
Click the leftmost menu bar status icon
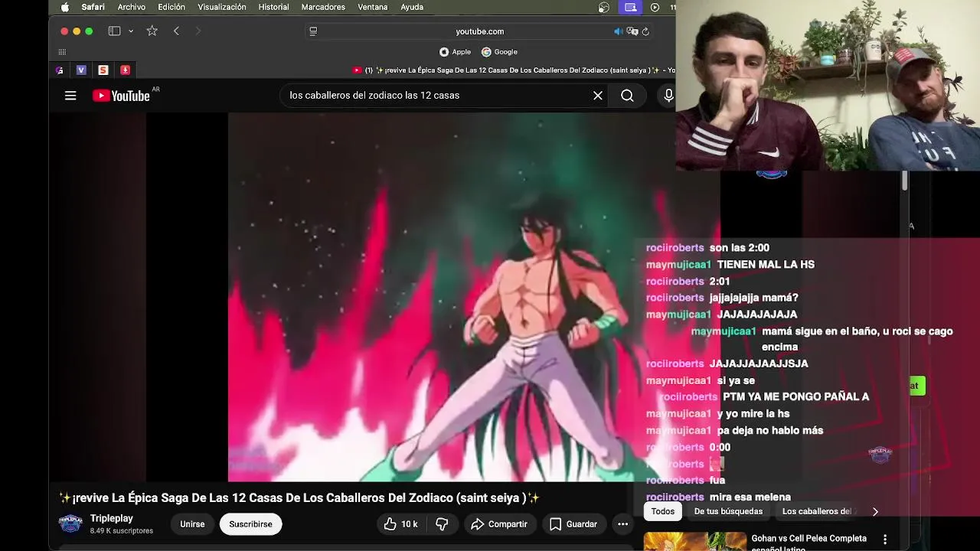pyautogui.click(x=604, y=7)
